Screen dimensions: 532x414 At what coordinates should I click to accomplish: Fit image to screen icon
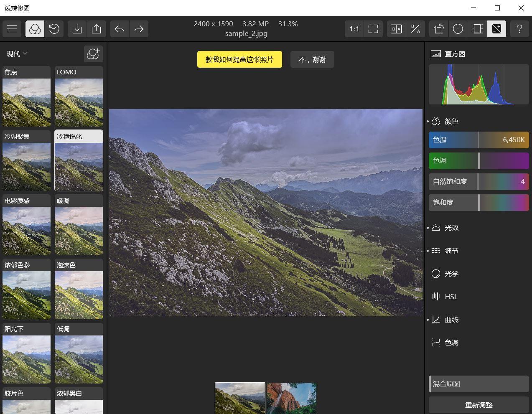(x=373, y=29)
